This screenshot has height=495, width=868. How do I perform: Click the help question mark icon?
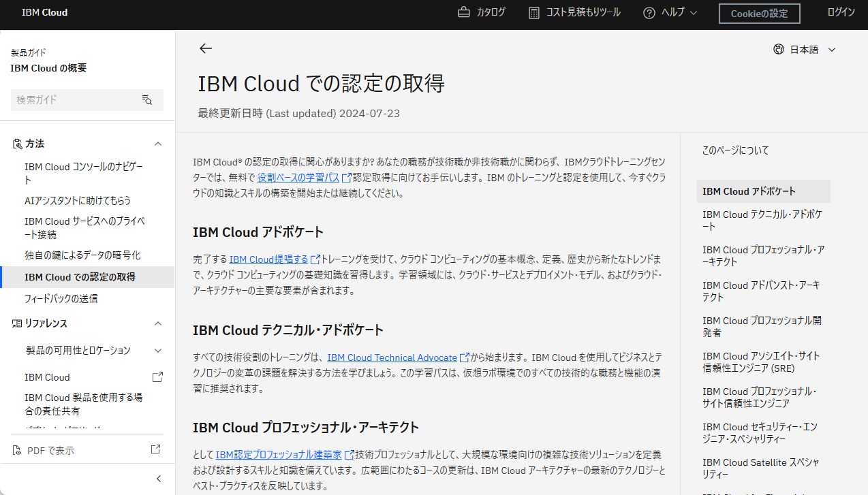649,12
